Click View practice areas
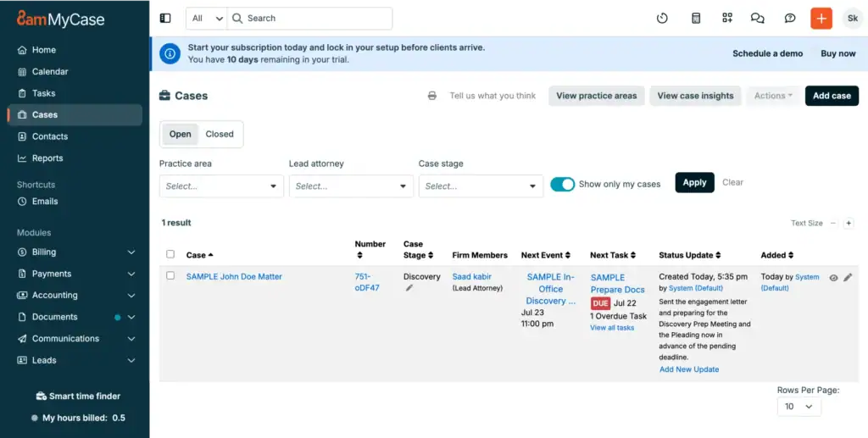This screenshot has height=438, width=868. 596,96
